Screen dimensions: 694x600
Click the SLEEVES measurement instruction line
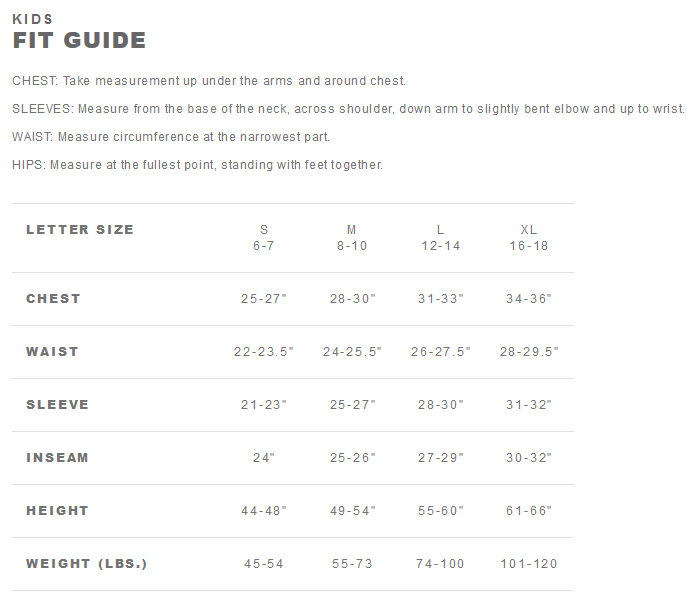(x=348, y=108)
